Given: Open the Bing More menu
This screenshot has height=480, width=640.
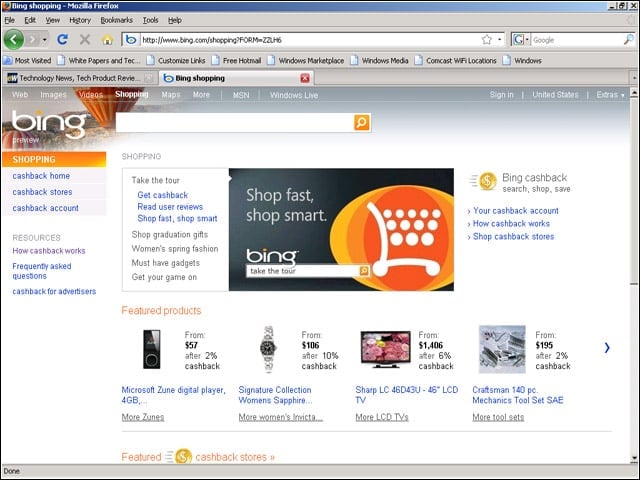Looking at the screenshot, I should point(201,95).
